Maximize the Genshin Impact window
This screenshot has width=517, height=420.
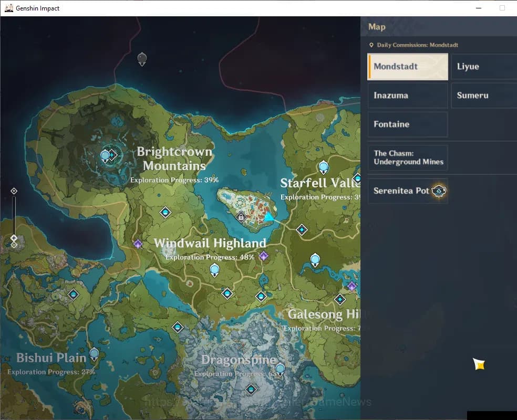(502, 8)
